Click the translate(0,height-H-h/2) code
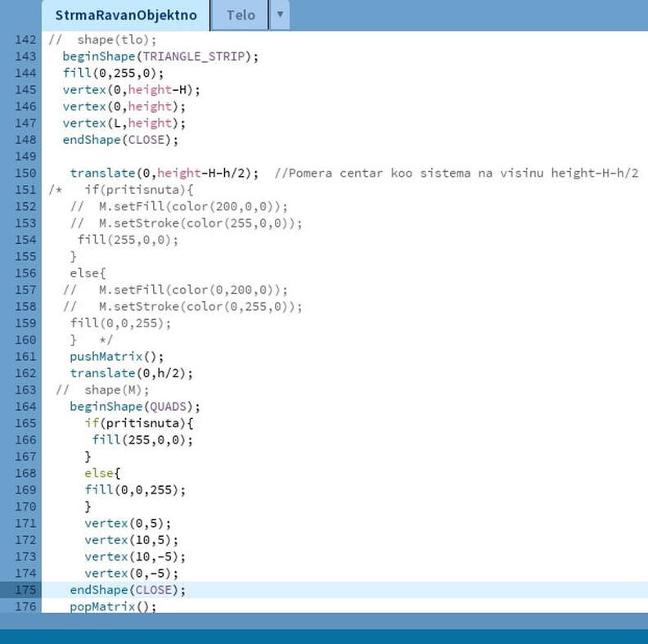This screenshot has height=644, width=648. 164,173
